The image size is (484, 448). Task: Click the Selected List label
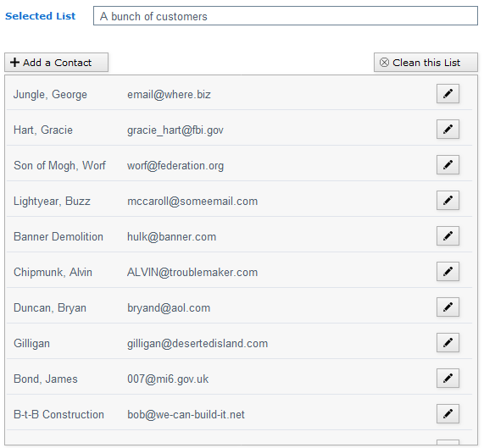pos(40,16)
